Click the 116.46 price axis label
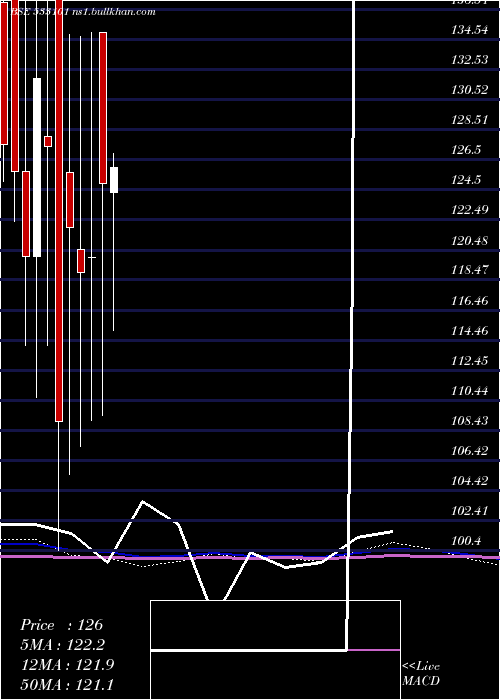This screenshot has width=500, height=700. 470,301
